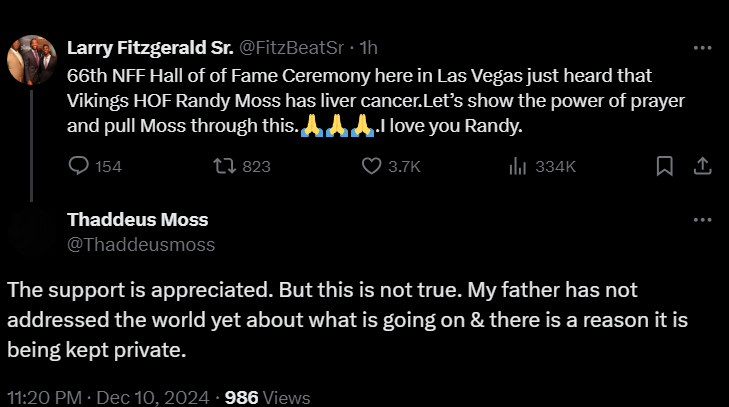Click the 154 replies count
The height and width of the screenshot is (407, 729).
pos(108,167)
